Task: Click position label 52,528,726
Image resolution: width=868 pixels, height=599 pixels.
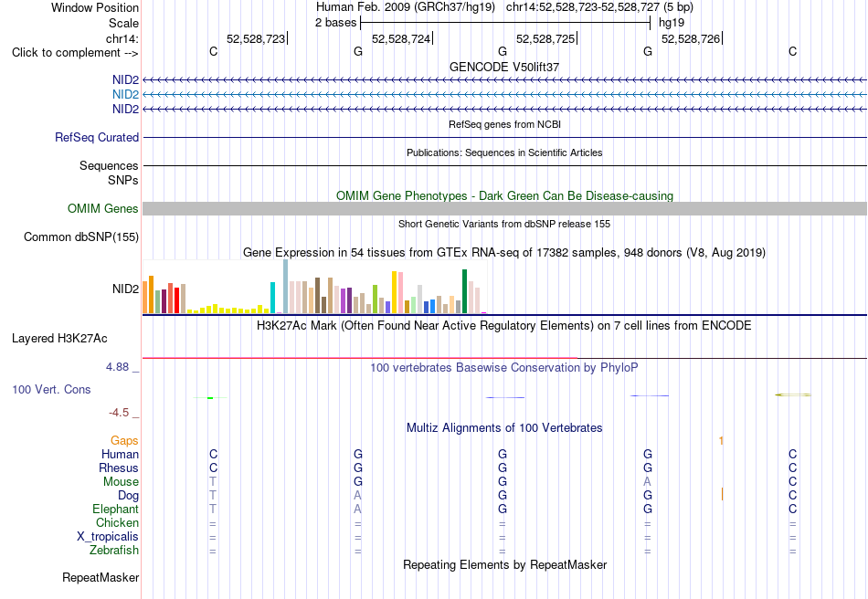Action: click(691, 38)
